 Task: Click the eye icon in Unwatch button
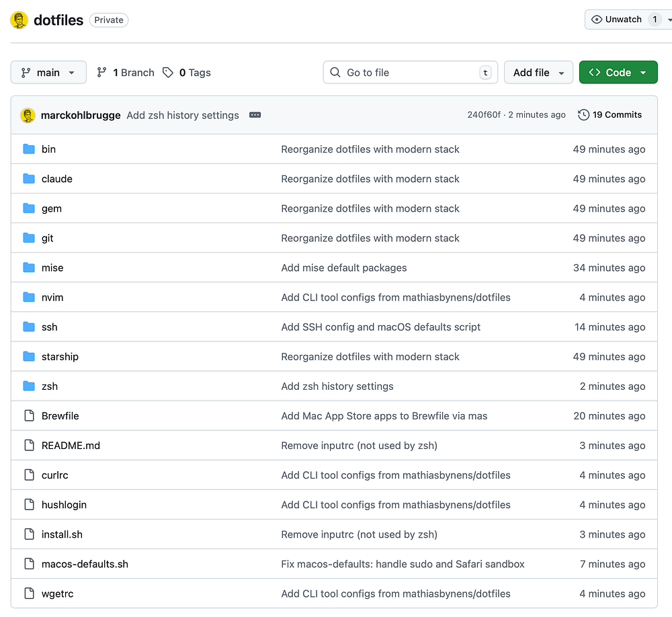(597, 19)
